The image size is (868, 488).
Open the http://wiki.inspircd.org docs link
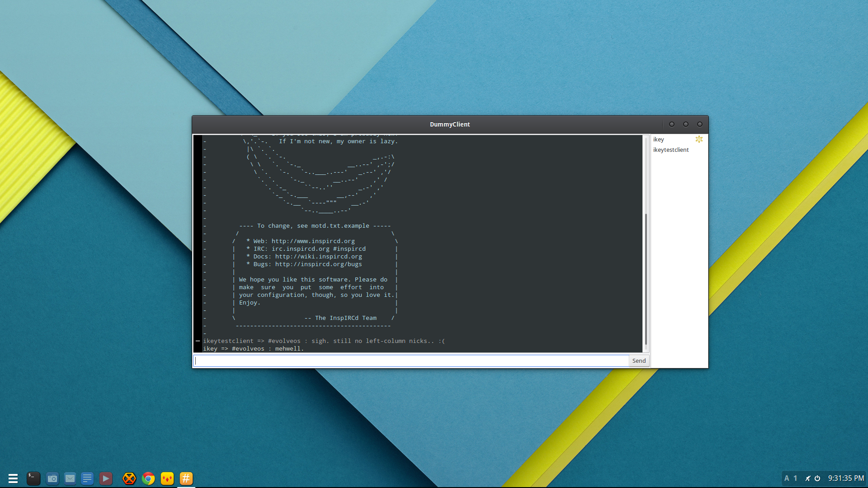318,257
